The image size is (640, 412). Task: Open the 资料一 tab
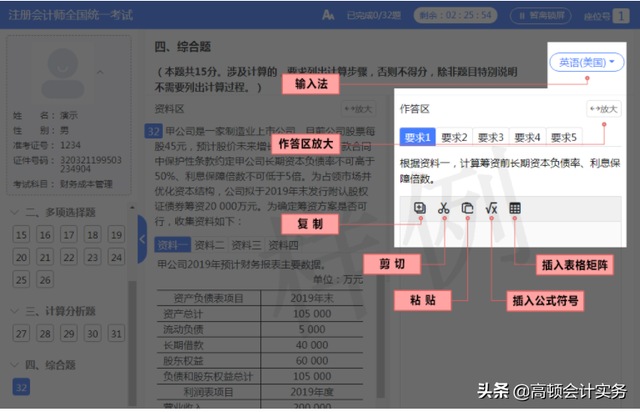[x=172, y=245]
